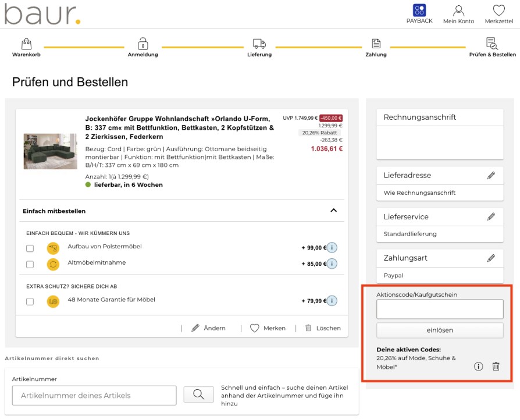Open Mein Konto account icon
Image resolution: width=520 pixels, height=420 pixels.
[x=458, y=10]
